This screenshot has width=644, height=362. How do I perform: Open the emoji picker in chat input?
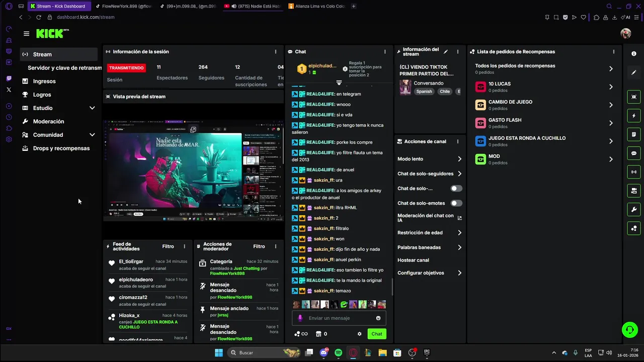click(x=378, y=318)
